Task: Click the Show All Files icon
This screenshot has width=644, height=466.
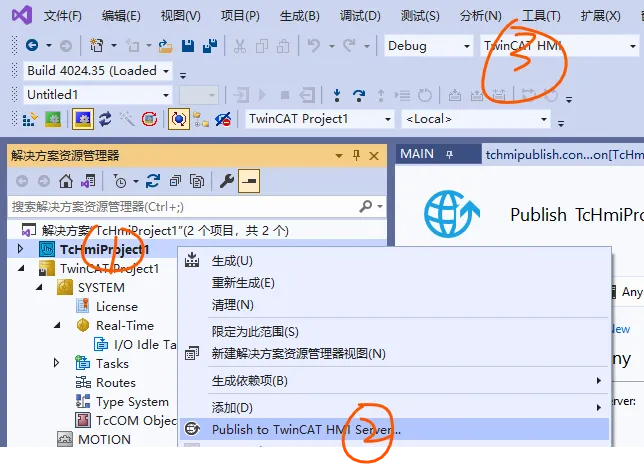Action: pos(197,181)
